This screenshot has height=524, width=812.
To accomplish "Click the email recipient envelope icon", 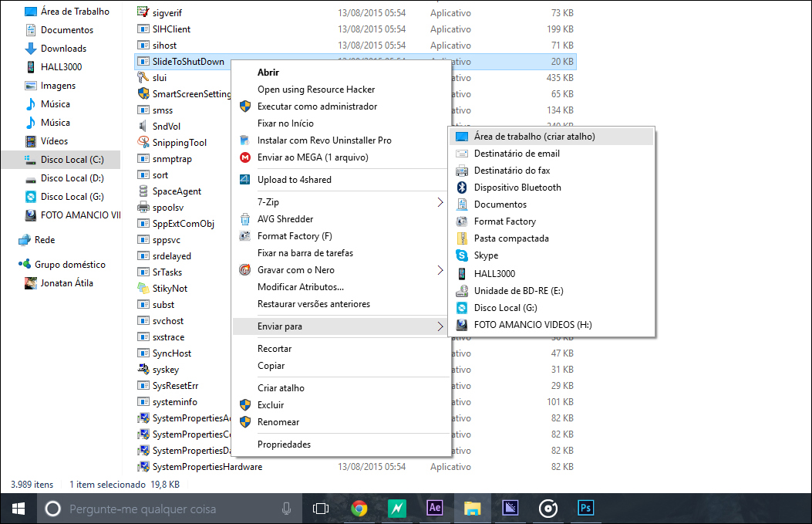I will coord(461,154).
